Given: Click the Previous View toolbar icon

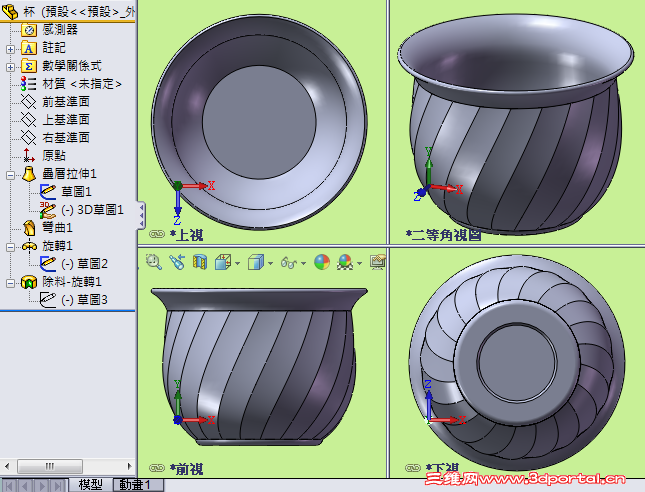Looking at the screenshot, I should (177, 262).
